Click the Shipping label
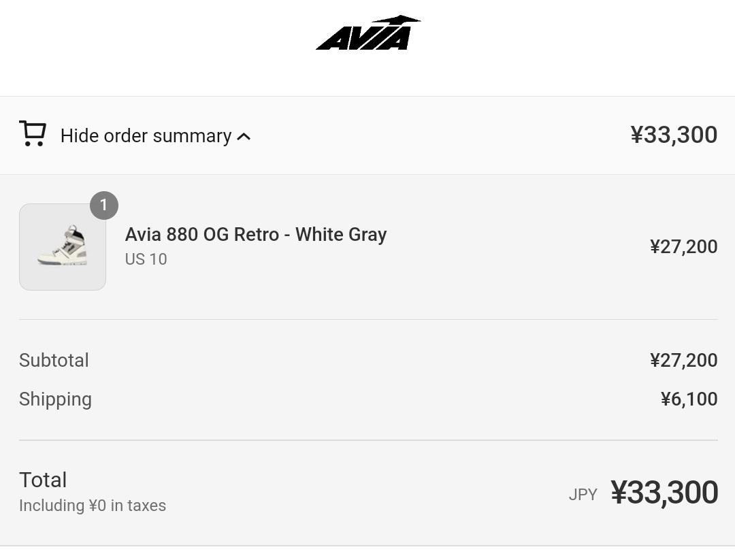The image size is (735, 560). click(55, 399)
